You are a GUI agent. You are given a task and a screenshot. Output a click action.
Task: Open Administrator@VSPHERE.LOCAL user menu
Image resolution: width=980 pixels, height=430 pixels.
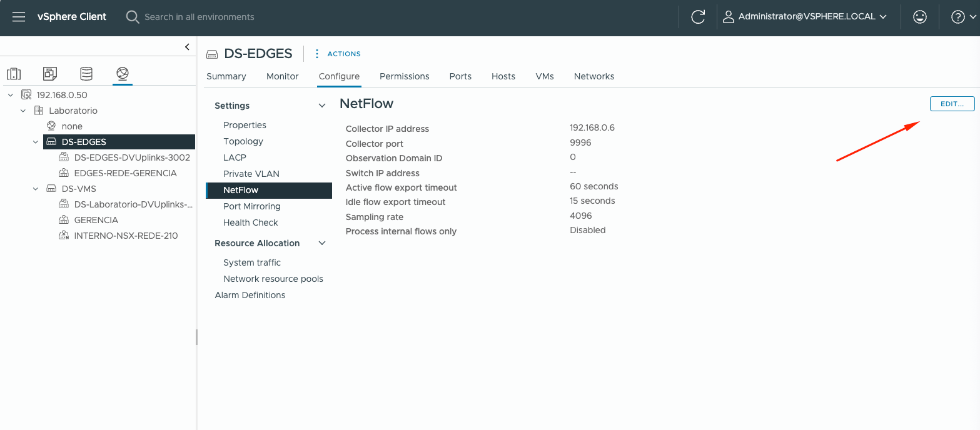point(805,17)
